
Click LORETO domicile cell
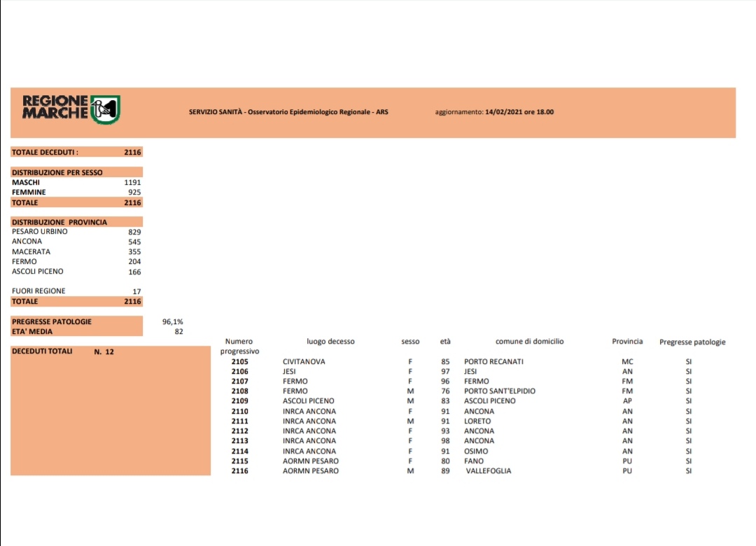(x=477, y=421)
